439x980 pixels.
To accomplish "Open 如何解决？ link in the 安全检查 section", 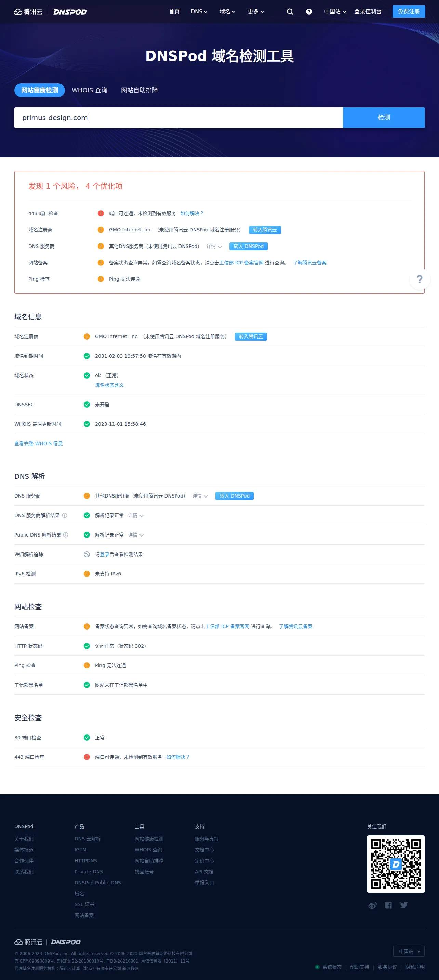I will (178, 757).
